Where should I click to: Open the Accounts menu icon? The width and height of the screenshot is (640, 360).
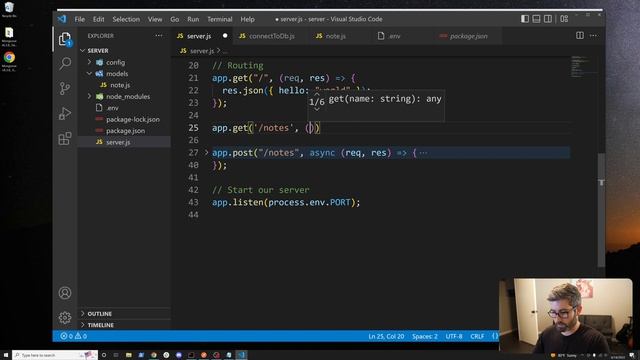[x=65, y=293]
